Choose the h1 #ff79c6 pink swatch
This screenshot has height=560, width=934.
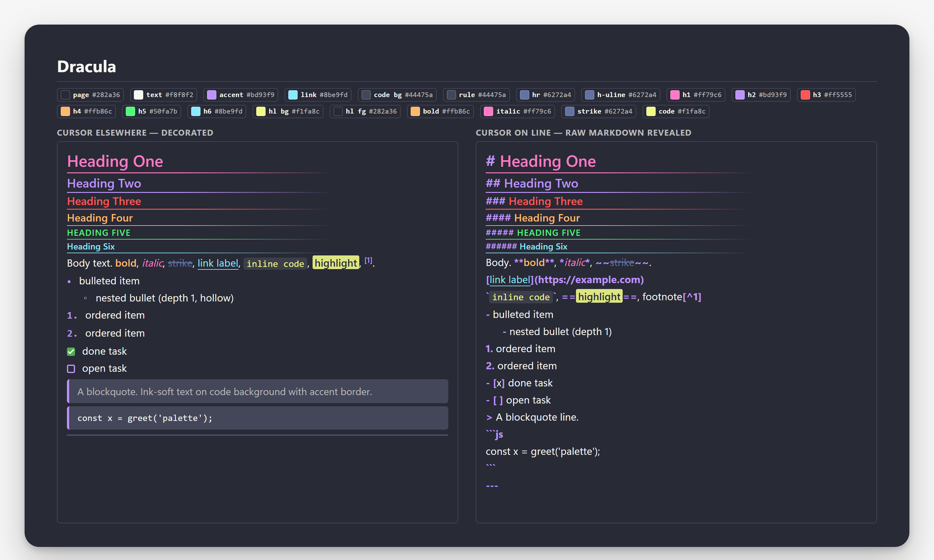pos(696,95)
